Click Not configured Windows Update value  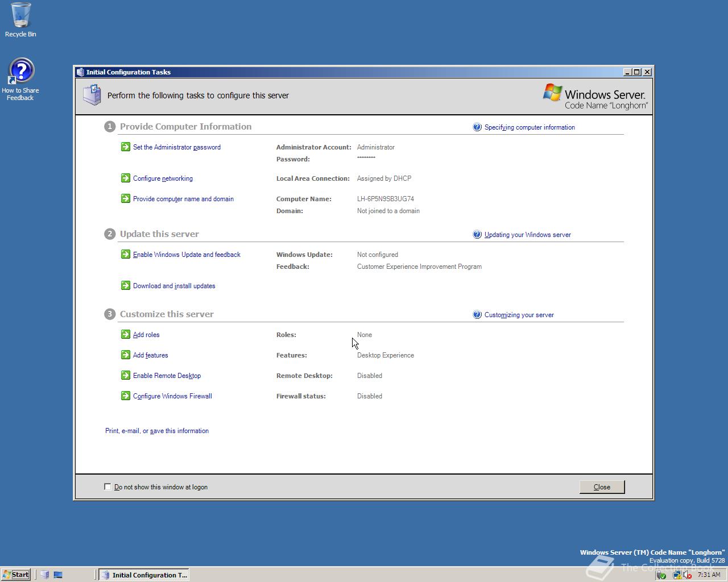[x=378, y=255]
